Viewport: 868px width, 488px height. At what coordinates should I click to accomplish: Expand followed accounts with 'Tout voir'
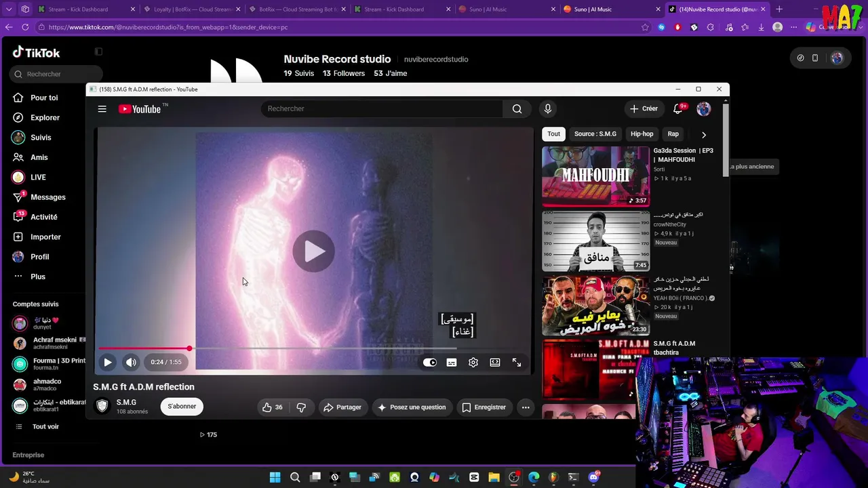pyautogui.click(x=45, y=426)
